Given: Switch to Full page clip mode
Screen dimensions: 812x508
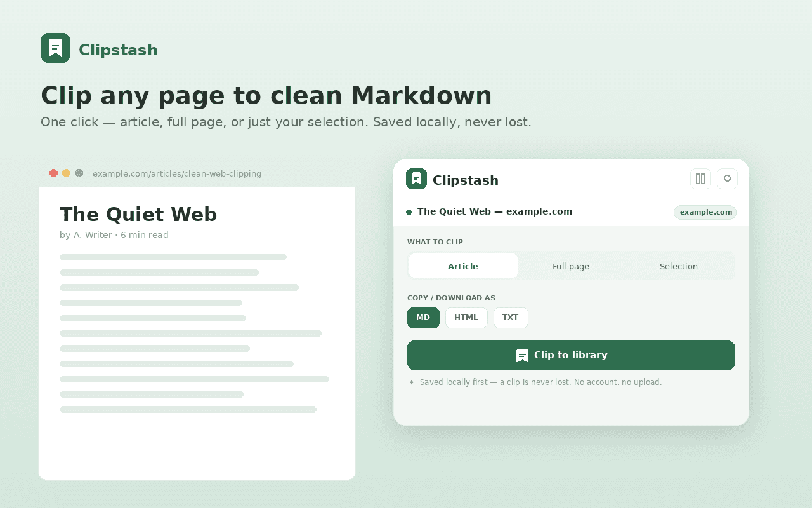Looking at the screenshot, I should [x=571, y=266].
